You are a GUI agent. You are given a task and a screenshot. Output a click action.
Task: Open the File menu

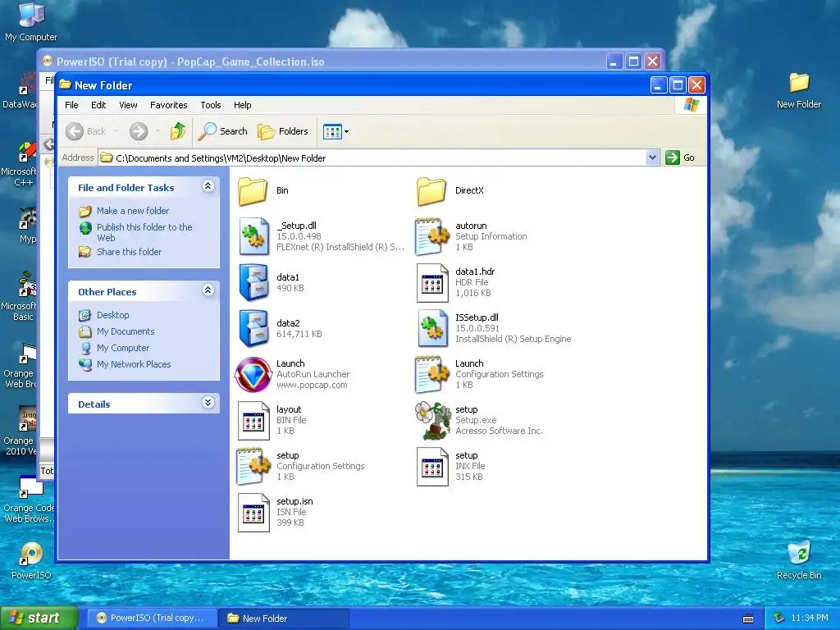[71, 105]
